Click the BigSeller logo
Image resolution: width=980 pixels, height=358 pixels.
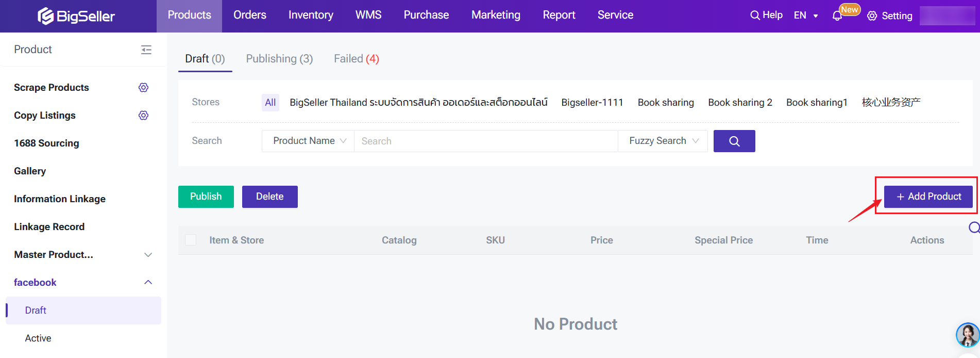click(76, 16)
